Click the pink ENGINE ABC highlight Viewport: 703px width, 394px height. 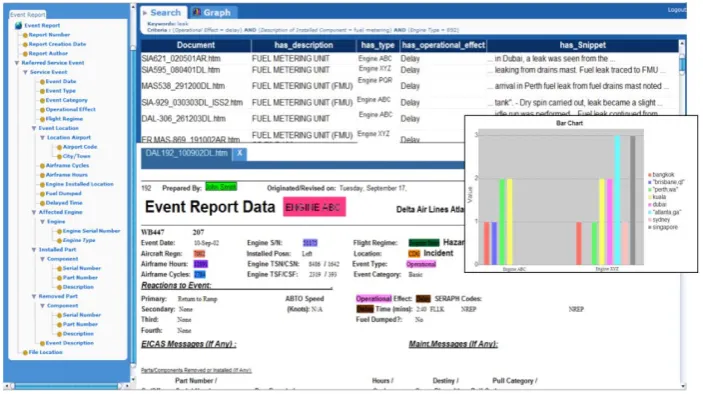[314, 208]
